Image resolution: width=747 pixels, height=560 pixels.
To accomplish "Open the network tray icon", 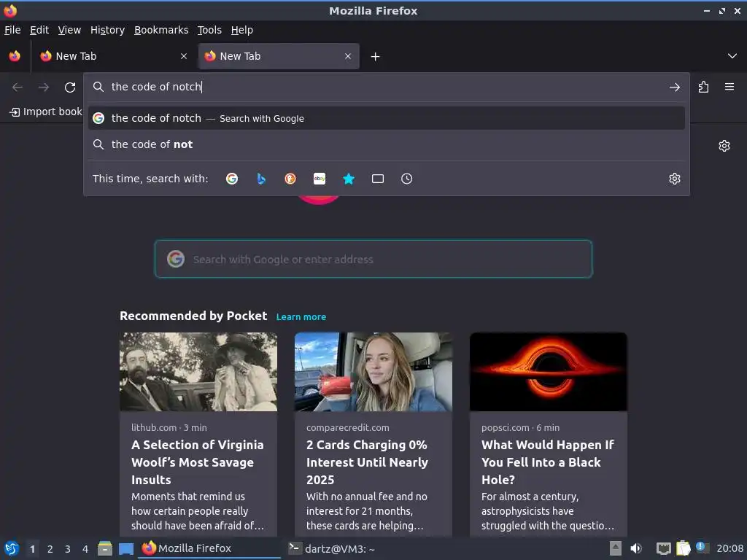I will pos(663,548).
